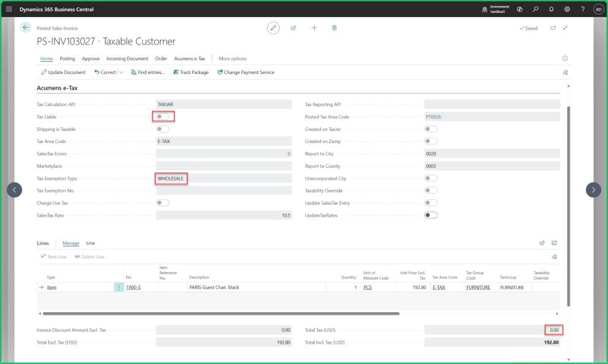Show More options in the menu bar
This screenshot has height=364, width=608.
pos(233,59)
